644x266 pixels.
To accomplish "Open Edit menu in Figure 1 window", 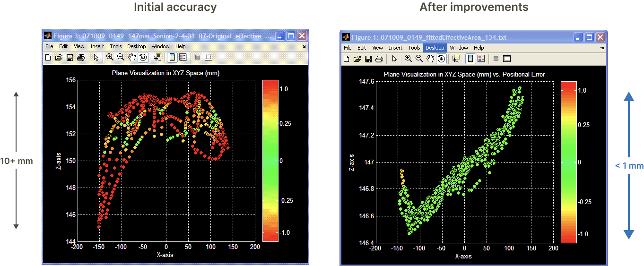I will pos(362,48).
